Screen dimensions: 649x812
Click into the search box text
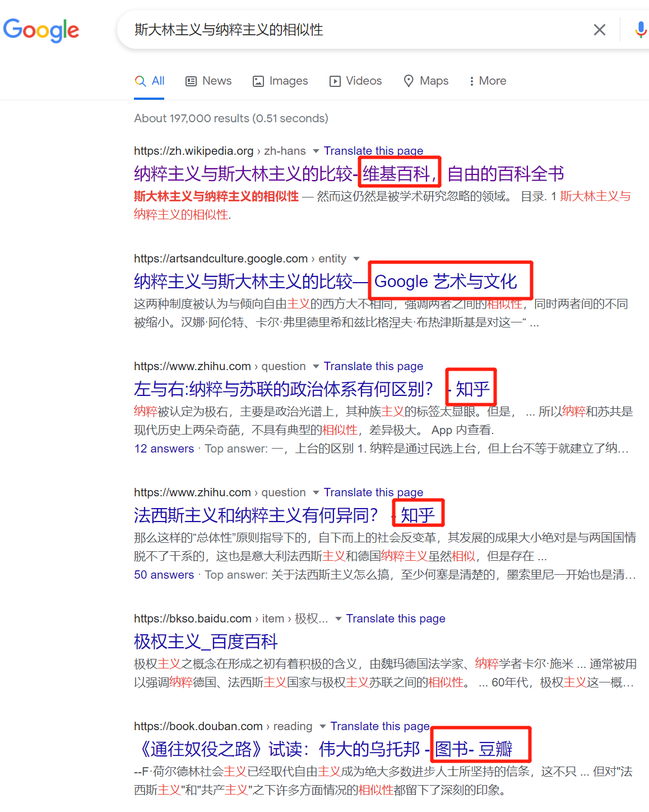(229, 30)
